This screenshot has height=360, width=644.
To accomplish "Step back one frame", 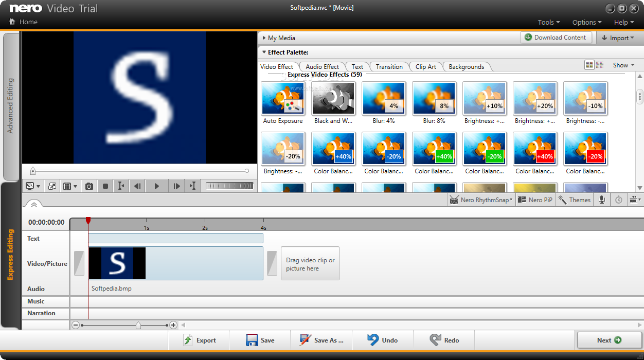I will pos(137,186).
